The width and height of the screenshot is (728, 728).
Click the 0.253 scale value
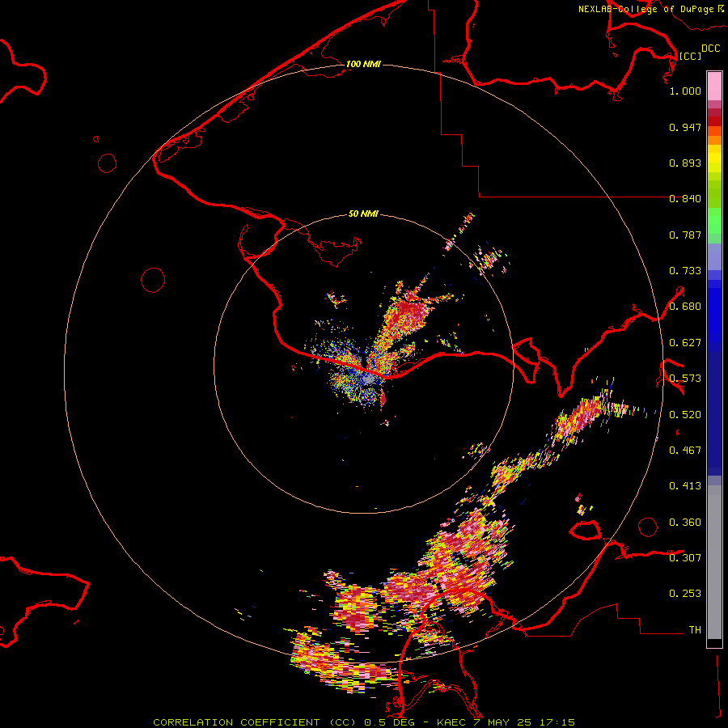tap(685, 594)
